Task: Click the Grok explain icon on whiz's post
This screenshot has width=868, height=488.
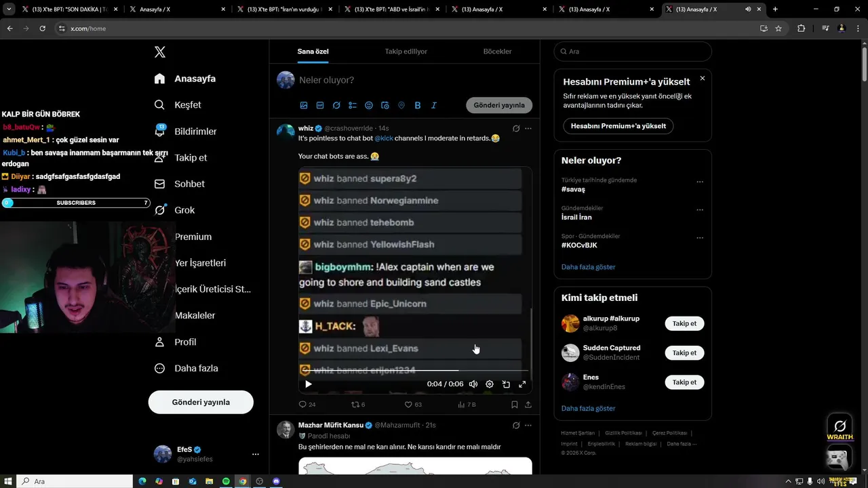Action: pyautogui.click(x=516, y=128)
